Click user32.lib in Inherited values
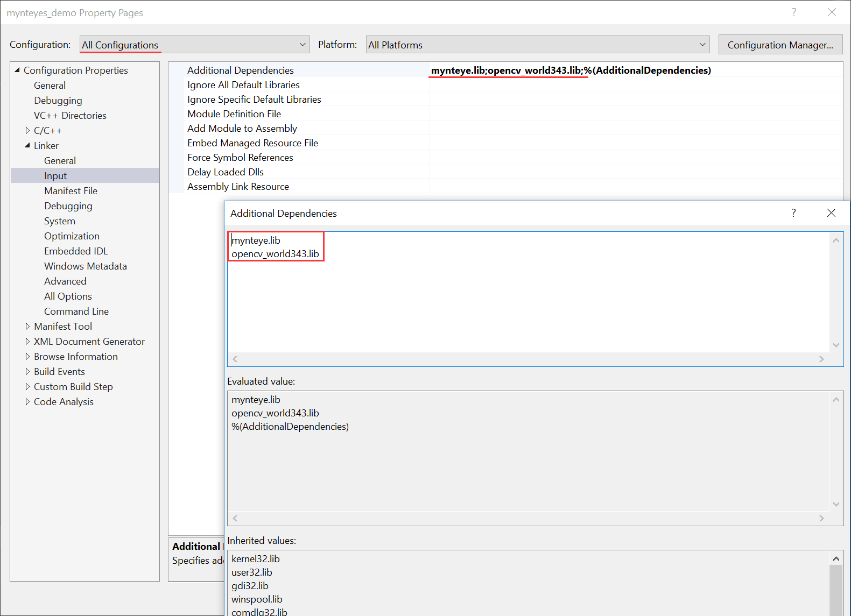Image resolution: width=851 pixels, height=616 pixels. 252,572
